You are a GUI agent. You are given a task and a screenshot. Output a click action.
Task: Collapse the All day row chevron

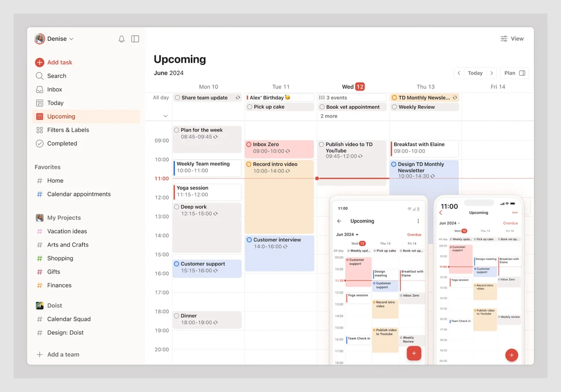(165, 116)
